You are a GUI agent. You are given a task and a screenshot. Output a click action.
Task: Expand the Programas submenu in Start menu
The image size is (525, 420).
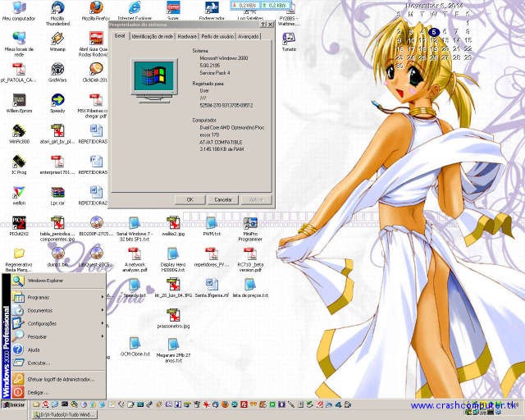point(58,298)
